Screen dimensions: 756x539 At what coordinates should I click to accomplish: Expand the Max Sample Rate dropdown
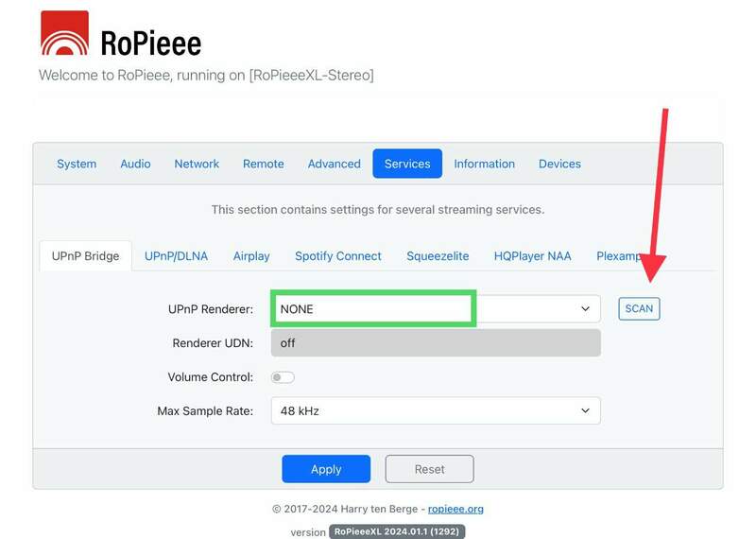point(436,410)
